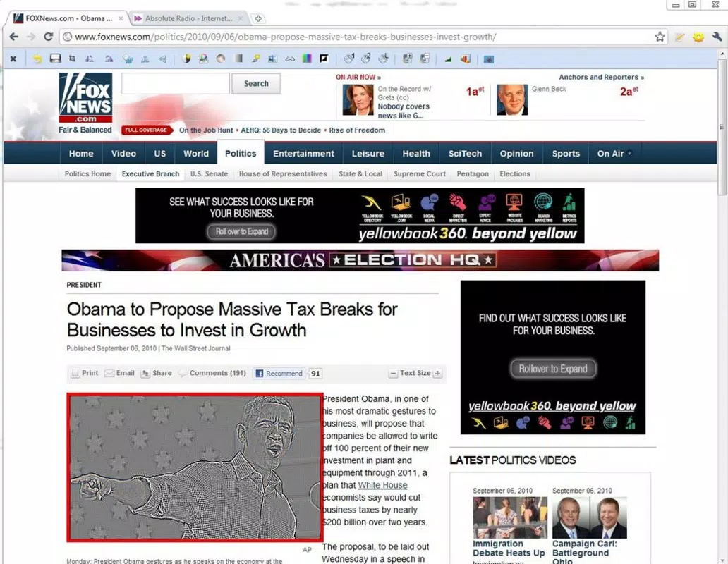Go to the Supreme Court subsection
Screen dimensions: 728x564
point(420,174)
